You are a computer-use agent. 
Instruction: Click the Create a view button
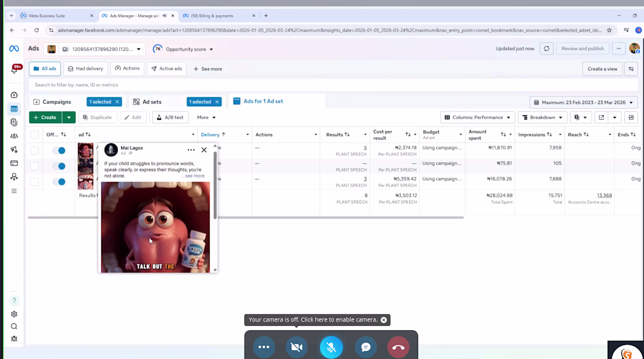[602, 69]
